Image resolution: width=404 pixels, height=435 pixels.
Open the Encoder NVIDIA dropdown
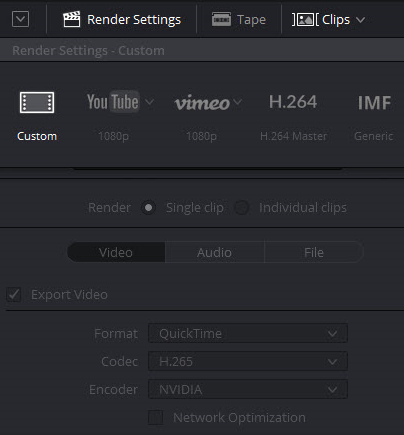248,389
